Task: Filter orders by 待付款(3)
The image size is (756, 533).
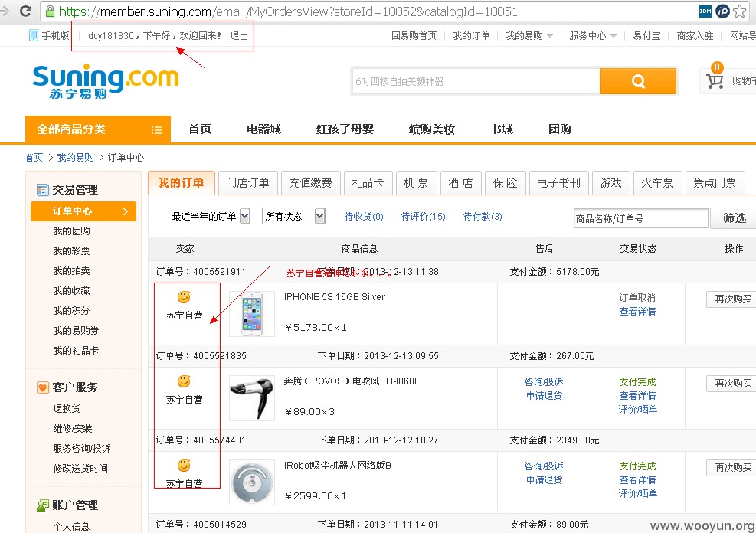Action: pos(482,217)
